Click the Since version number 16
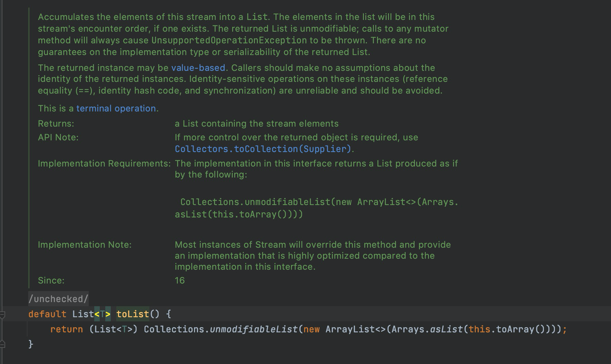The image size is (611, 364). pos(180,280)
